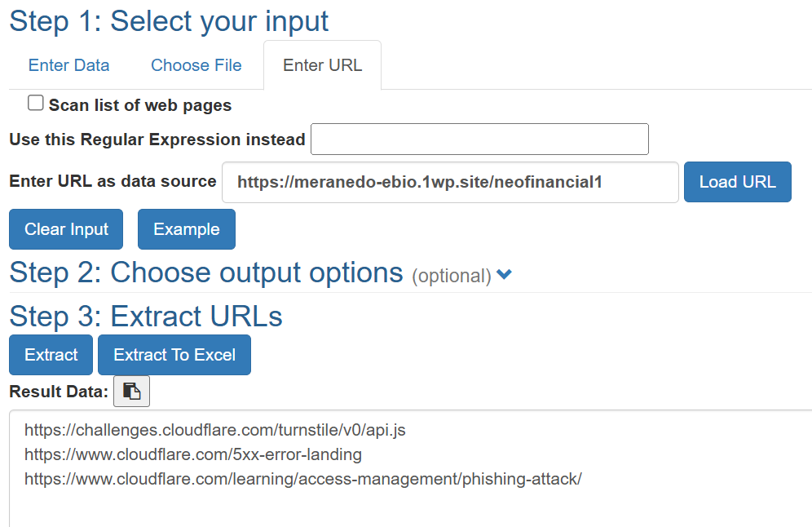Click the Step 2 Choose output options heading

pyautogui.click(x=205, y=272)
